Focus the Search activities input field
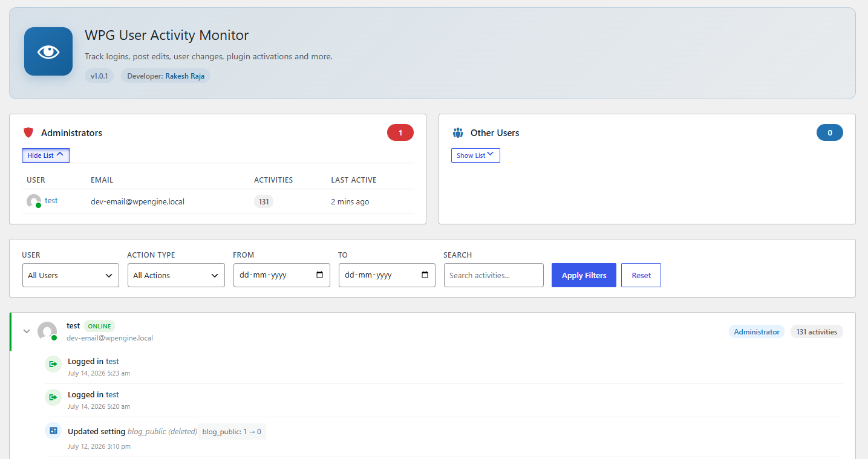The image size is (868, 459). (494, 275)
